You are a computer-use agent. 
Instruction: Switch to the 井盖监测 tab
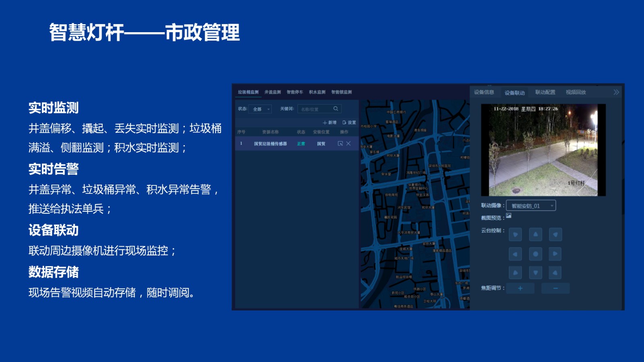(272, 92)
